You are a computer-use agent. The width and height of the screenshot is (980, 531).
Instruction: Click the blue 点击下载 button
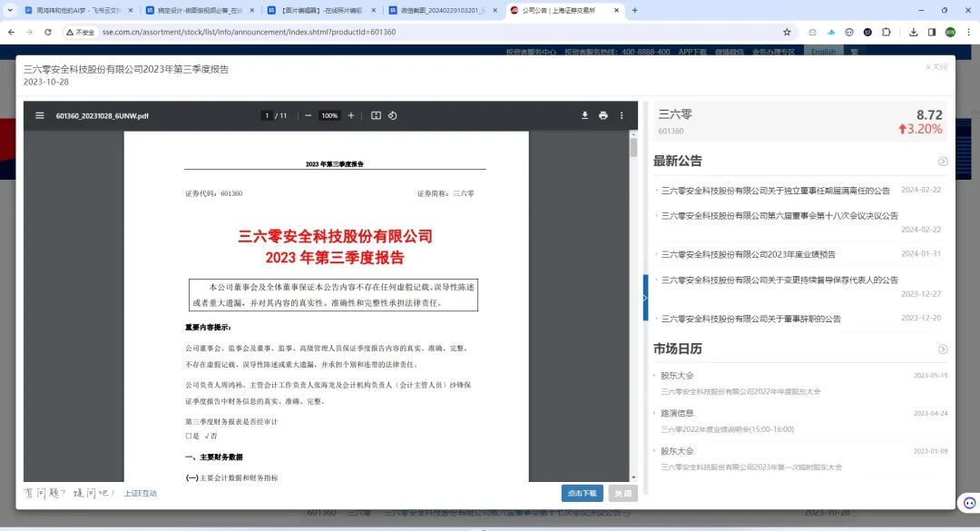[x=582, y=493]
